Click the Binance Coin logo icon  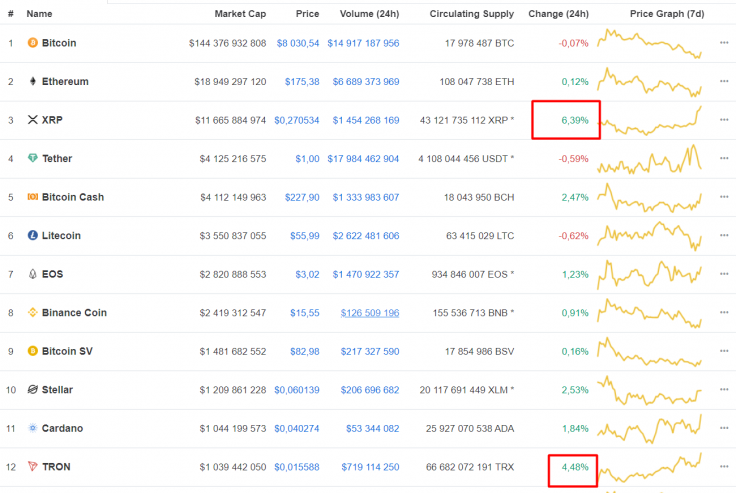[x=32, y=312]
